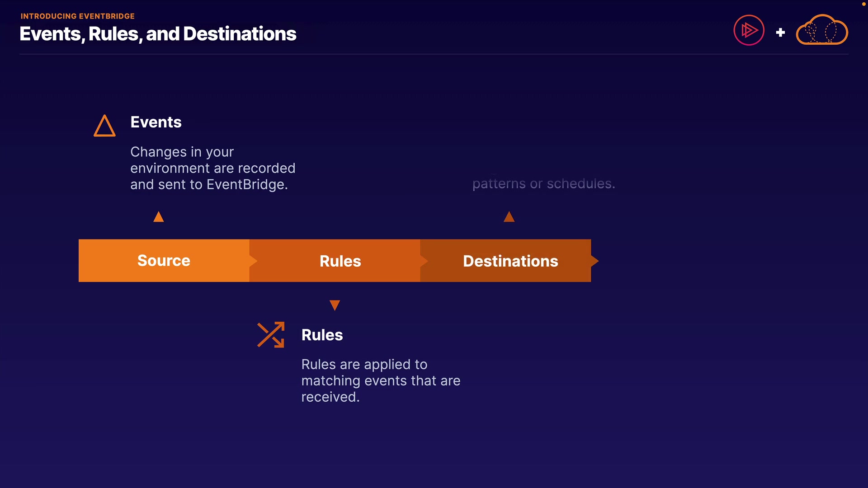Select the Rules block in the flow
Viewport: 868px width, 488px height.
coord(340,261)
